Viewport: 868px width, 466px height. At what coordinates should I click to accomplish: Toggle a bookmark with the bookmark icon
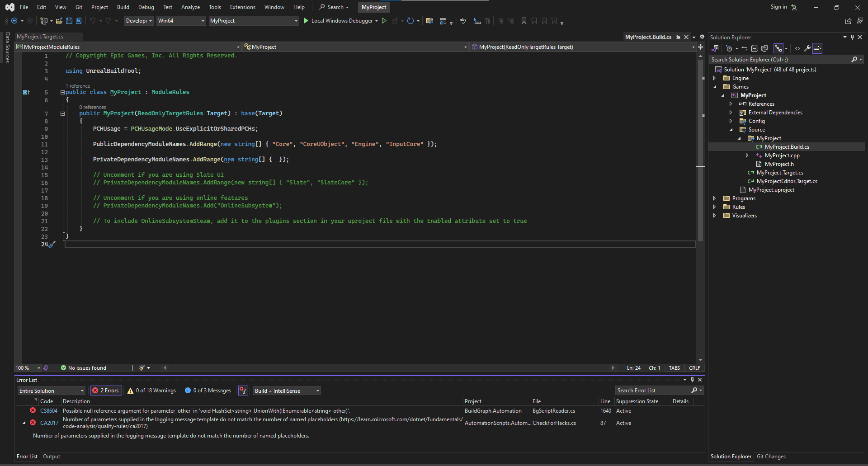coord(524,21)
